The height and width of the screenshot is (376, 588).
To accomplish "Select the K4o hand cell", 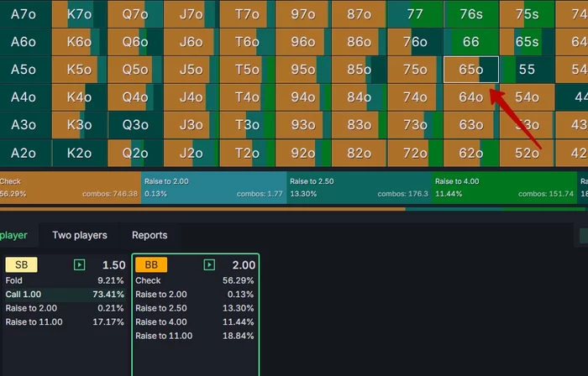I will pos(79,97).
